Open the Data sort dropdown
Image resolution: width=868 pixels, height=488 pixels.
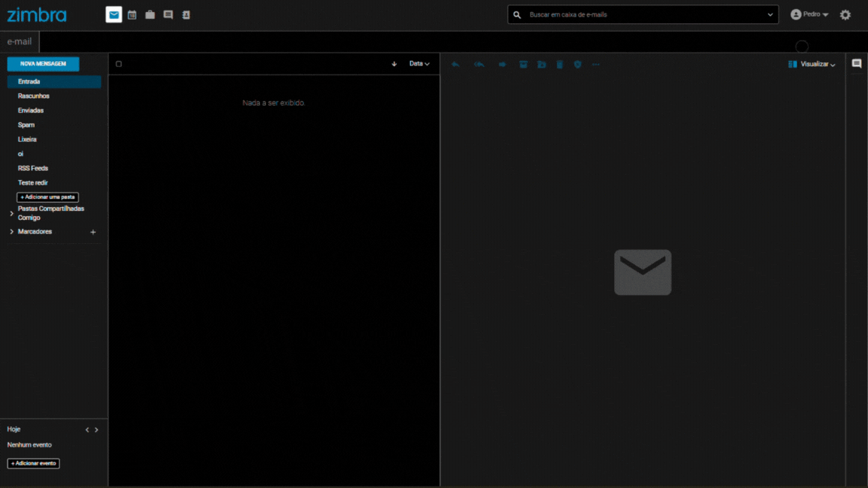[419, 64]
